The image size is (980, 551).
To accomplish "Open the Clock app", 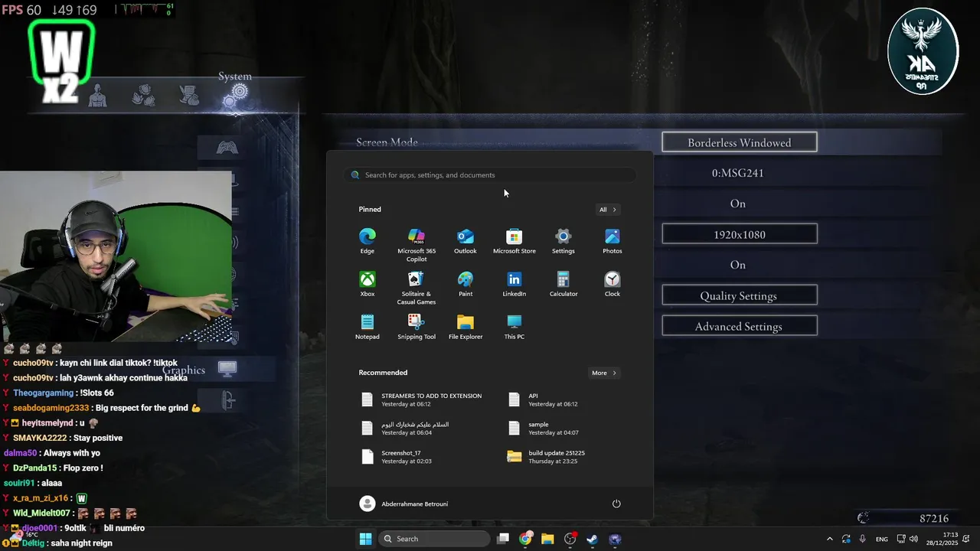I will coord(612,283).
